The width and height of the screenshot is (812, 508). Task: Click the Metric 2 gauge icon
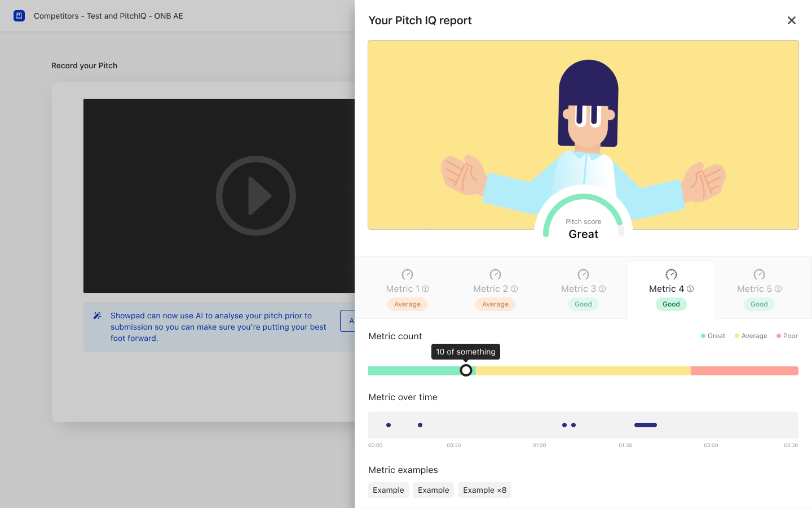[x=495, y=274]
